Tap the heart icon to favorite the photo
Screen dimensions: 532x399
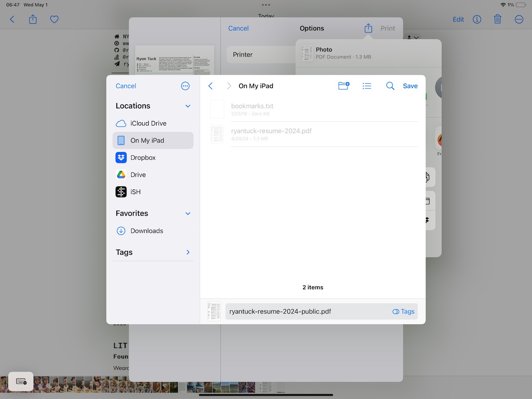54,20
